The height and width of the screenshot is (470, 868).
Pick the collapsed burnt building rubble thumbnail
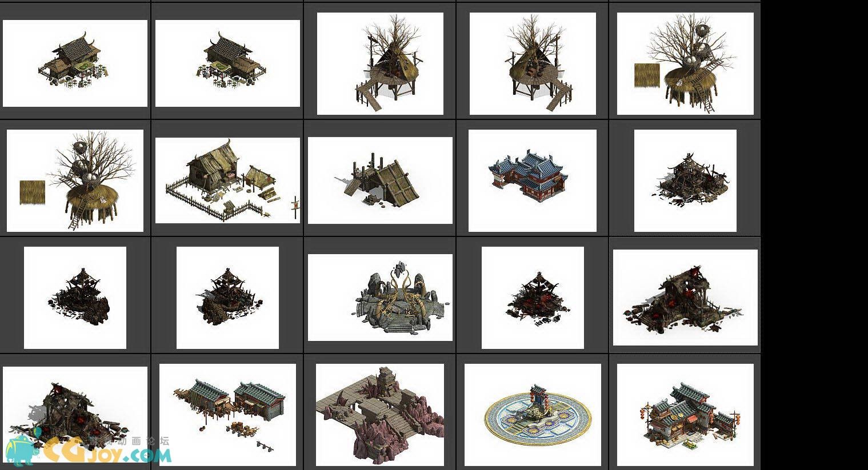(x=685, y=180)
